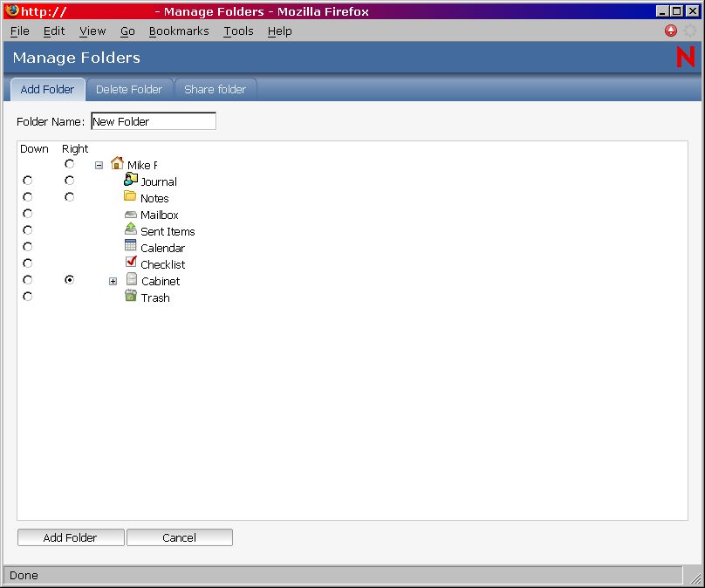Click the Cabinet icon
Viewport: 705px width, 588px height.
[131, 279]
